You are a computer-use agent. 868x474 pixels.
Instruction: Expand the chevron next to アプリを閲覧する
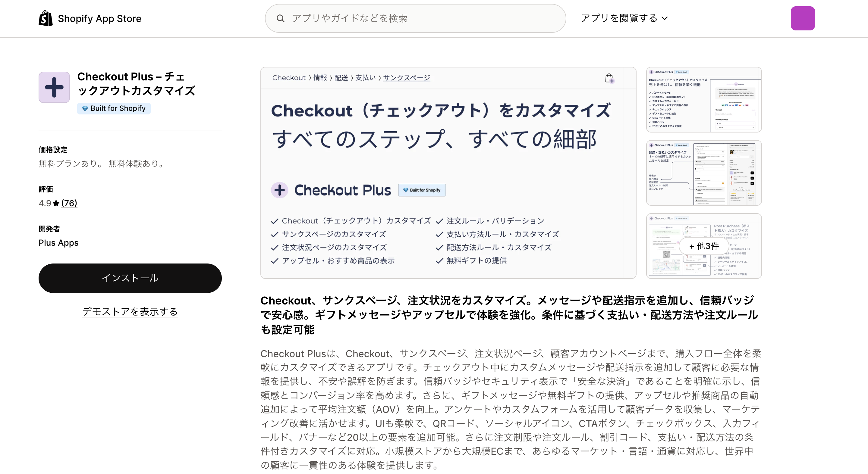[x=664, y=18]
